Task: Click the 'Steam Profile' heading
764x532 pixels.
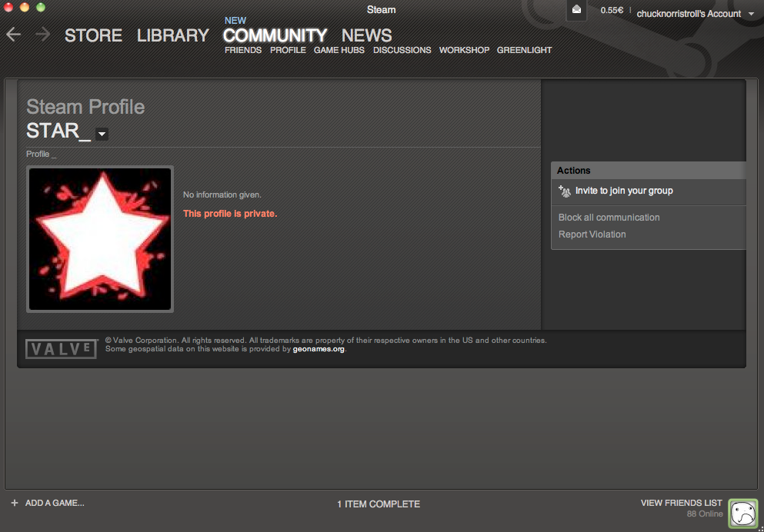Action: 85,107
